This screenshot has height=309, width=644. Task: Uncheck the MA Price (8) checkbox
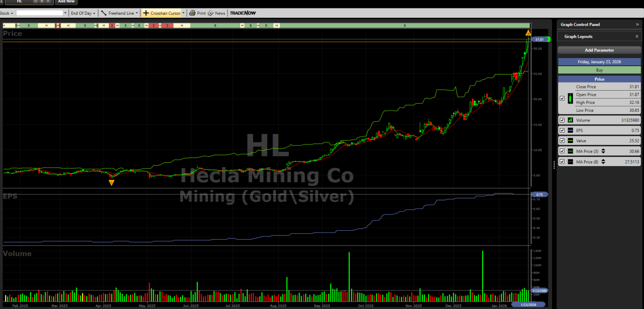pyautogui.click(x=562, y=162)
